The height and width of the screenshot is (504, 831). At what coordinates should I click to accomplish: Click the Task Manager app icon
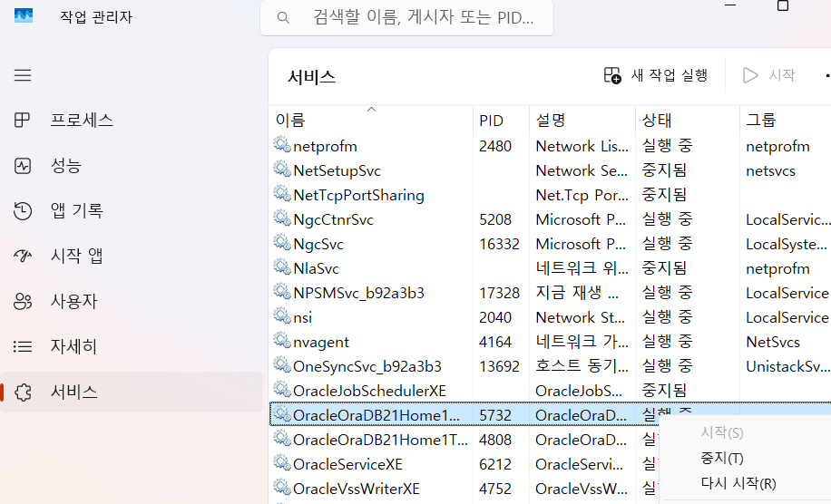point(24,16)
